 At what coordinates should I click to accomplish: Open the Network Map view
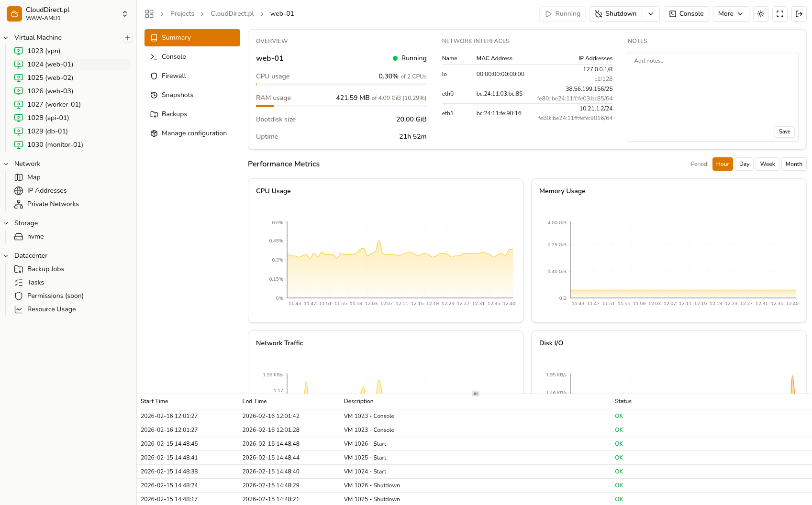[34, 177]
